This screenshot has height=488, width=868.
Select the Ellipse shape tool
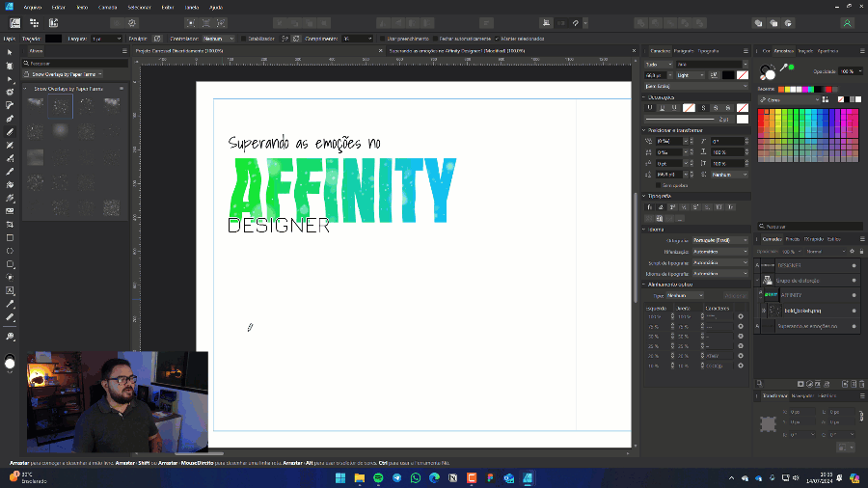pyautogui.click(x=10, y=251)
